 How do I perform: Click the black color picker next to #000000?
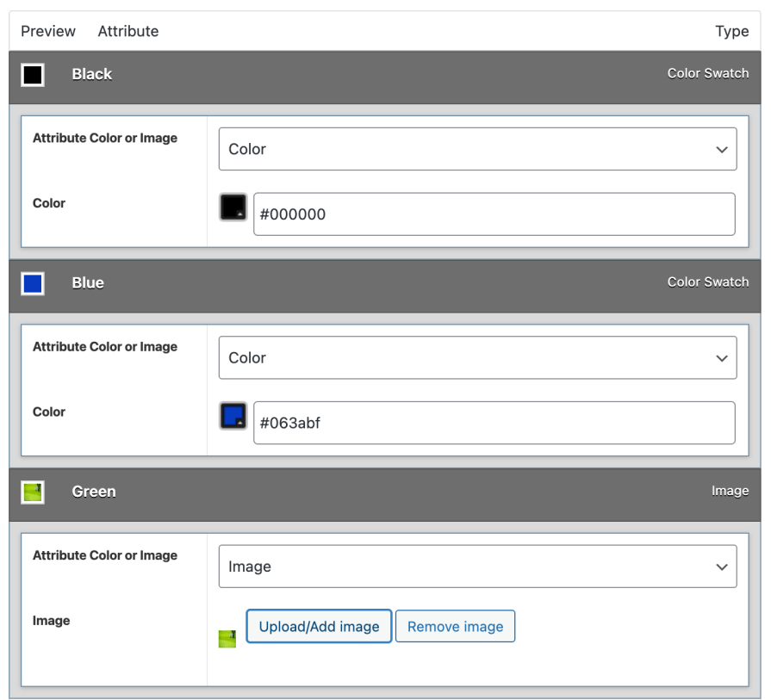(x=232, y=207)
